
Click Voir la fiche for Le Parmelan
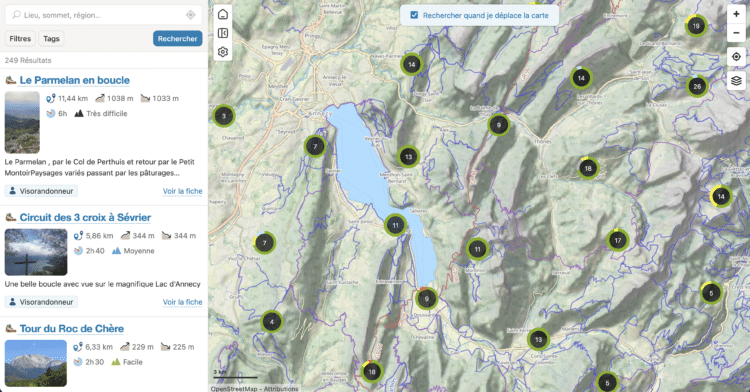coord(182,191)
